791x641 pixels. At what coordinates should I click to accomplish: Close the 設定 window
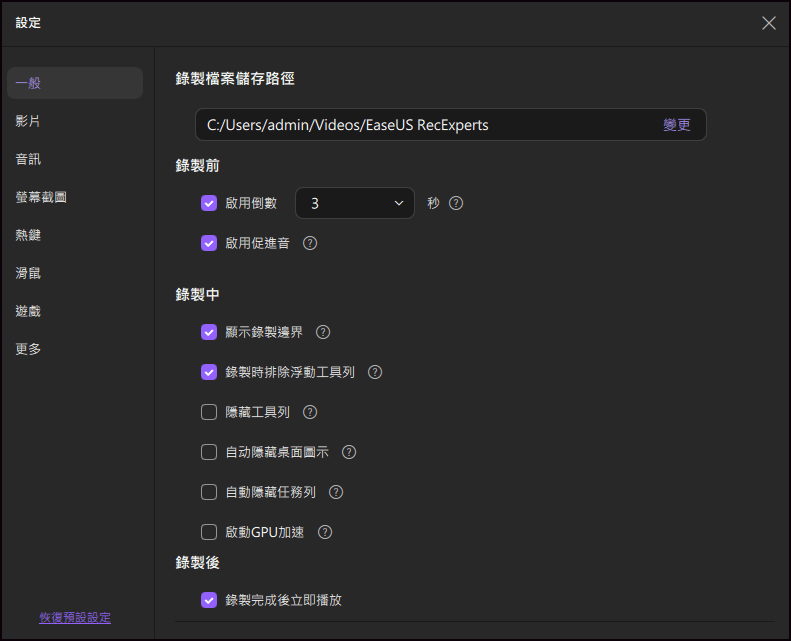pyautogui.click(x=768, y=23)
